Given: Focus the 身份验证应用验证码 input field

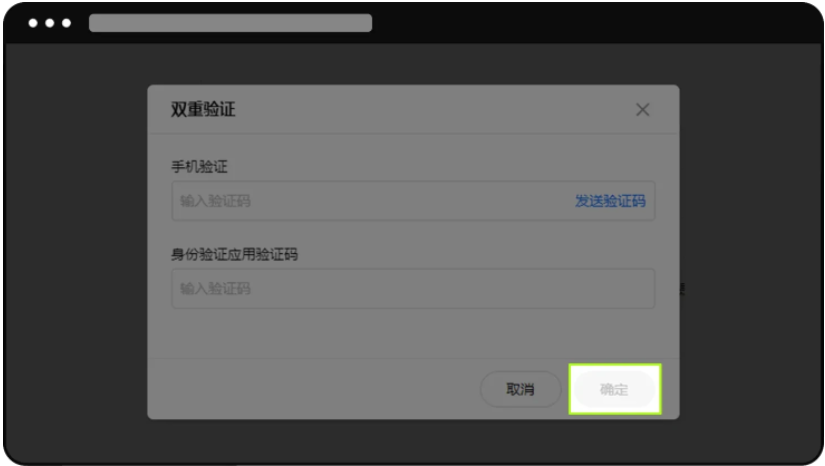Looking at the screenshot, I should (x=413, y=289).
